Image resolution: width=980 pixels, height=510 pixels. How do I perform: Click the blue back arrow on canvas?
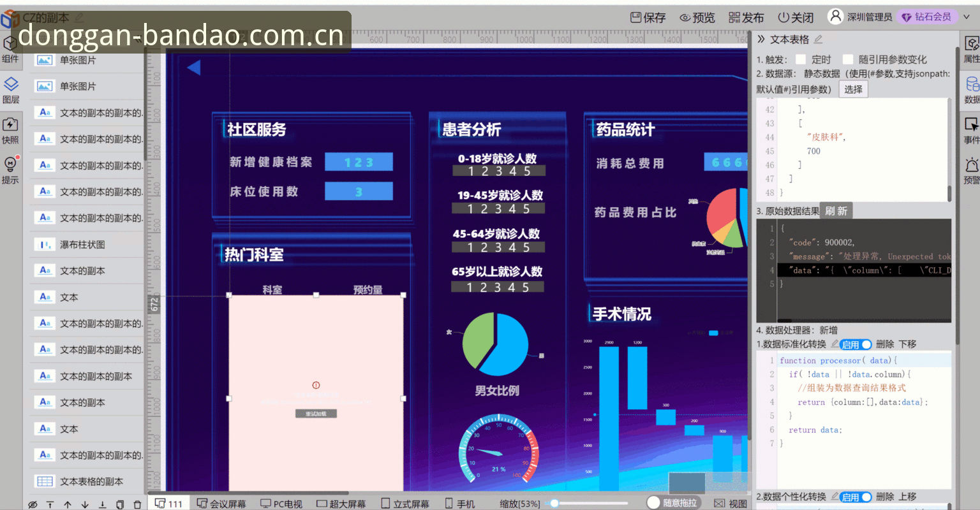pos(194,67)
